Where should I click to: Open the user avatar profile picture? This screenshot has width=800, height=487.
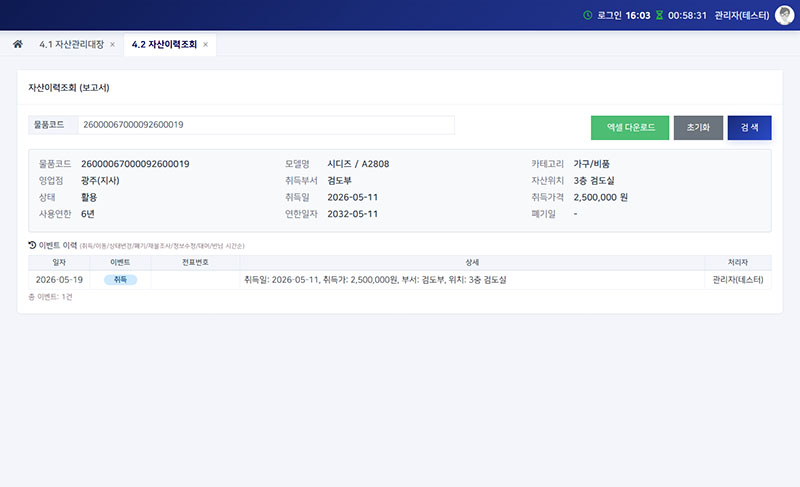pyautogui.click(x=784, y=15)
